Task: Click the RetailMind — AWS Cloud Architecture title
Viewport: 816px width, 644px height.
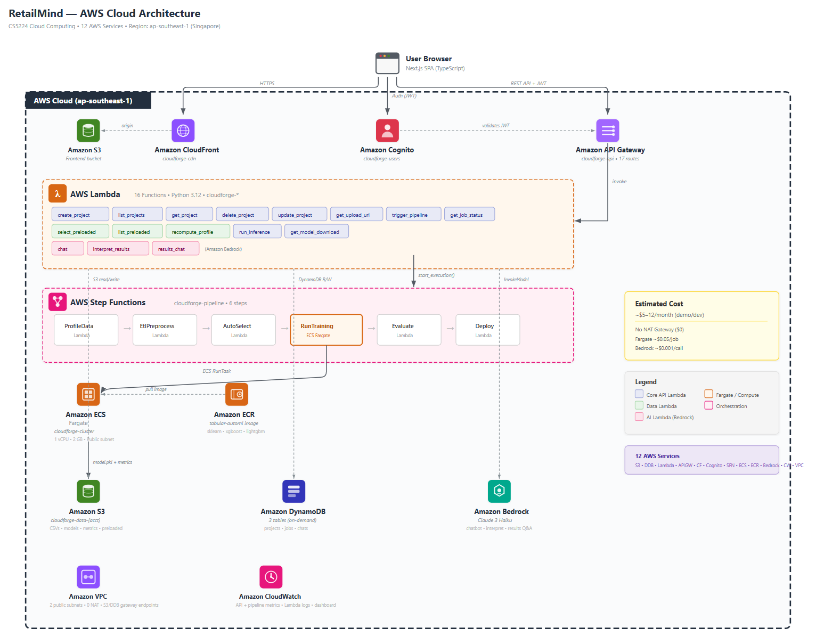Action: coord(104,13)
